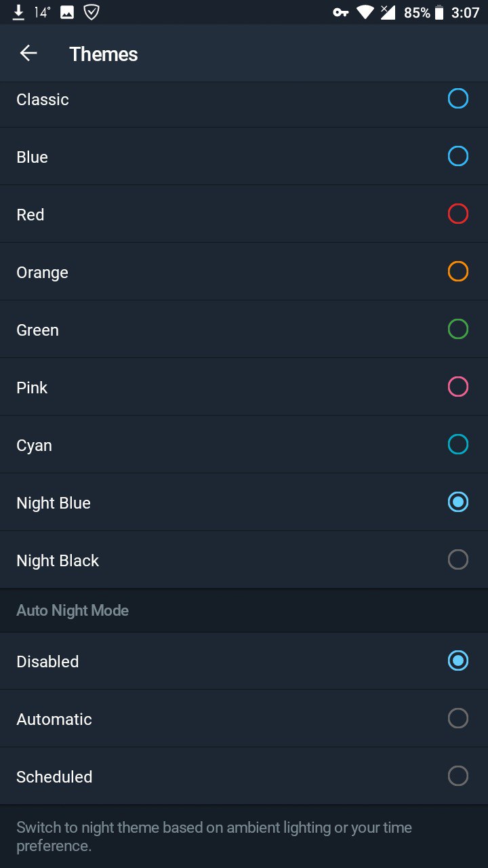Tap the shield icon in status bar
488x868 pixels.
[x=91, y=12]
